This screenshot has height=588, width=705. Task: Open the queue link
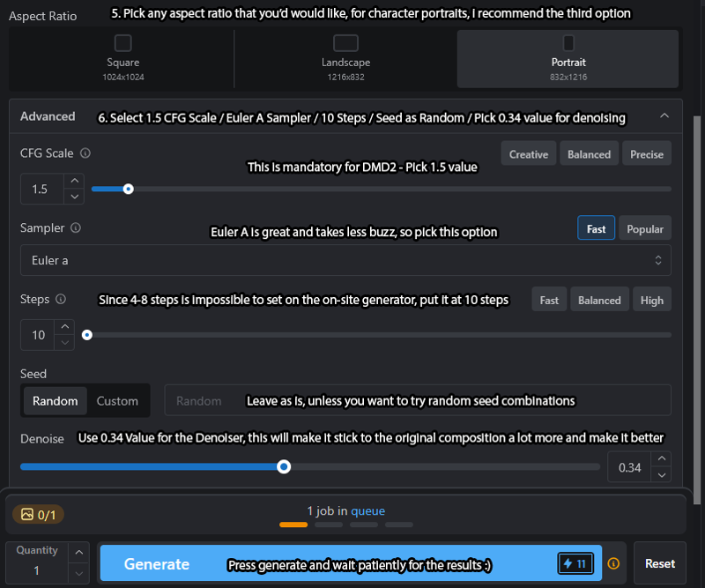(x=367, y=510)
